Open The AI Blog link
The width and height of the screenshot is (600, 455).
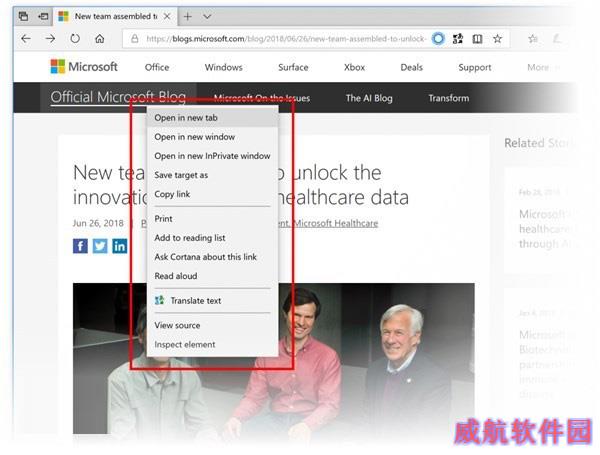click(369, 98)
